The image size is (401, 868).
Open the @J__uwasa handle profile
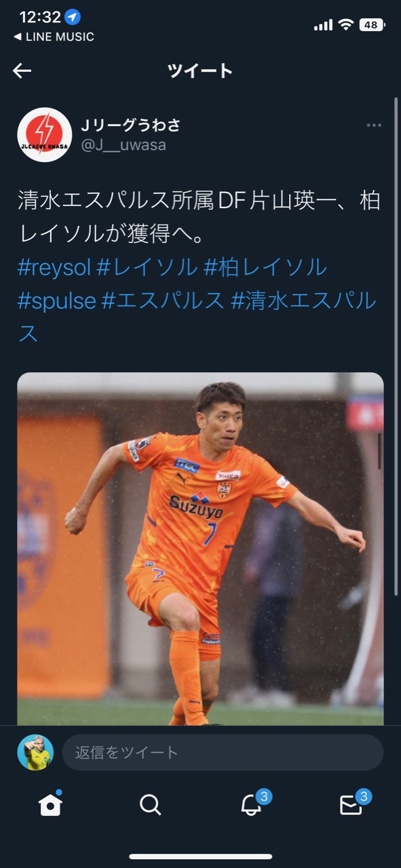pyautogui.click(x=123, y=145)
